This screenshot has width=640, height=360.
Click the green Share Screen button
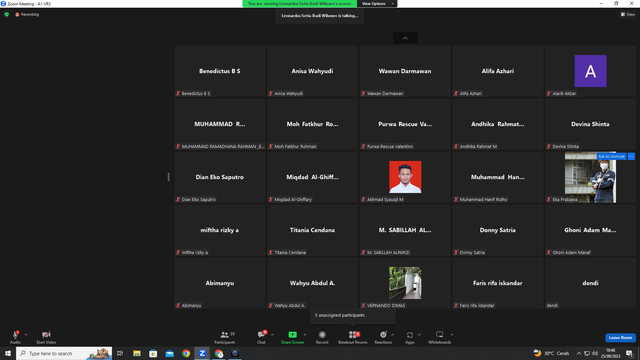coord(292,337)
